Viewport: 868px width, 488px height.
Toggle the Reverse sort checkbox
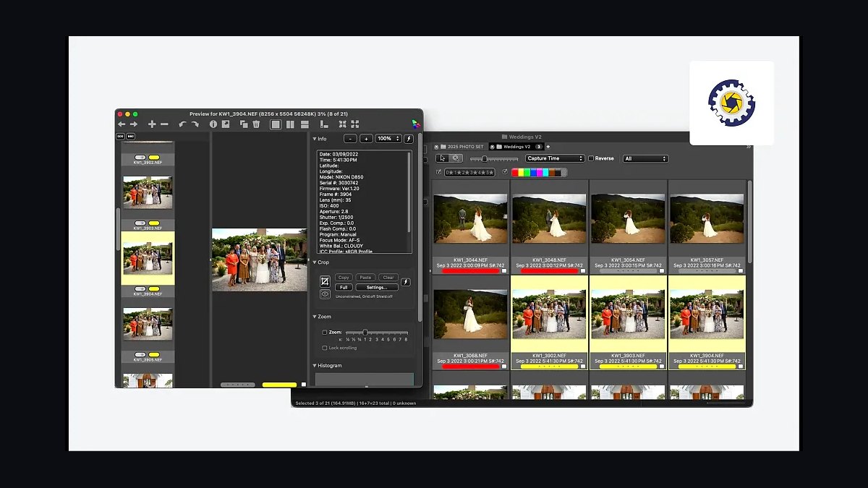(x=591, y=158)
